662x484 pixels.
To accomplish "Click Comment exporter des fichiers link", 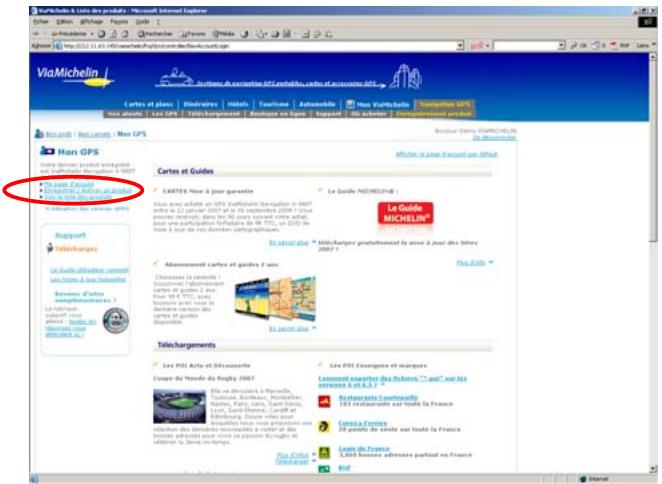I will click(392, 381).
